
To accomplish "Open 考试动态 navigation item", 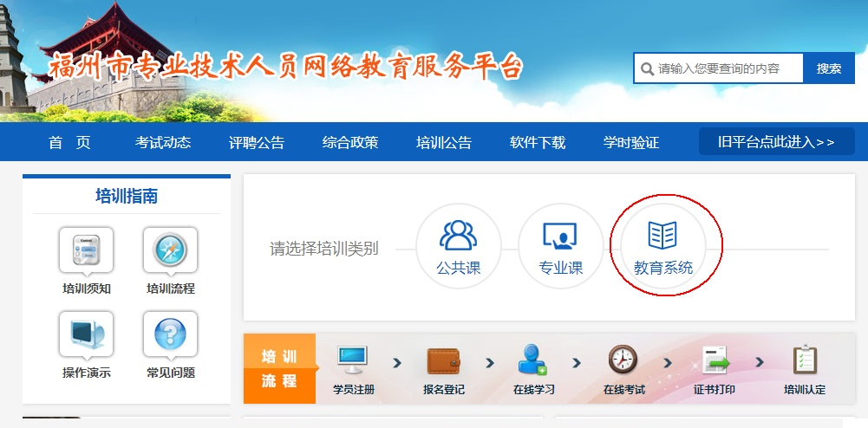I will click(163, 143).
